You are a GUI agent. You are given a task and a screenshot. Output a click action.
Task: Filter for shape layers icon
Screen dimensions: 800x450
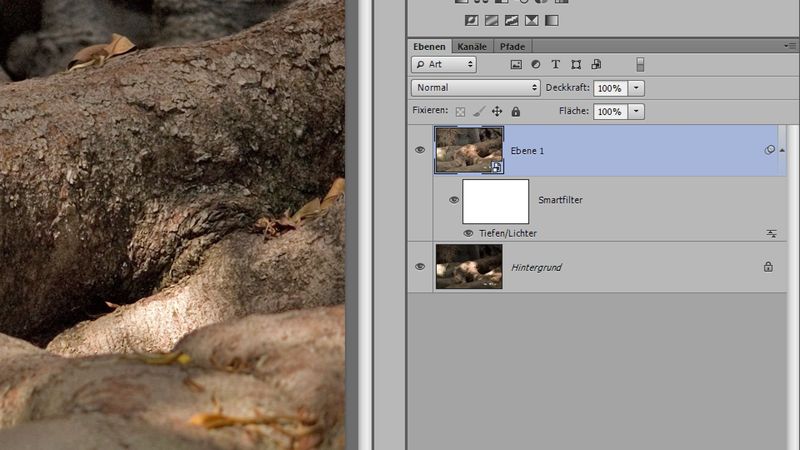[x=576, y=64]
